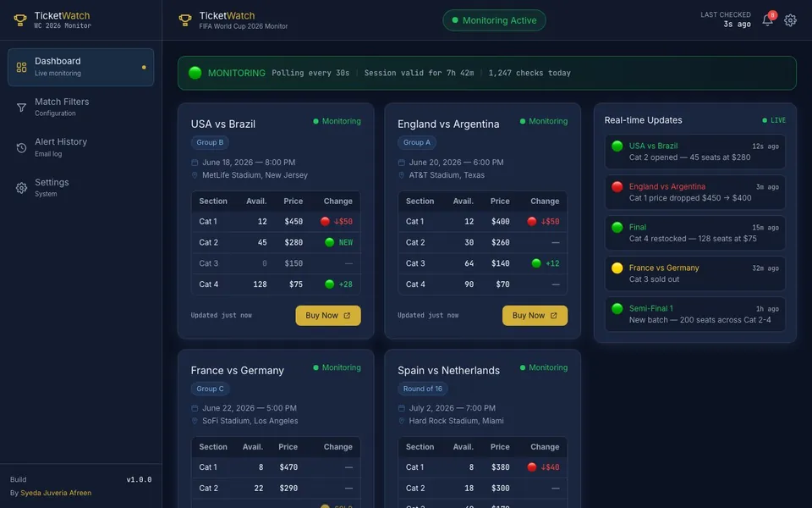Click the Syeda Juveria Afreen author link
Screen dimensions: 812x508
[x=56, y=493]
